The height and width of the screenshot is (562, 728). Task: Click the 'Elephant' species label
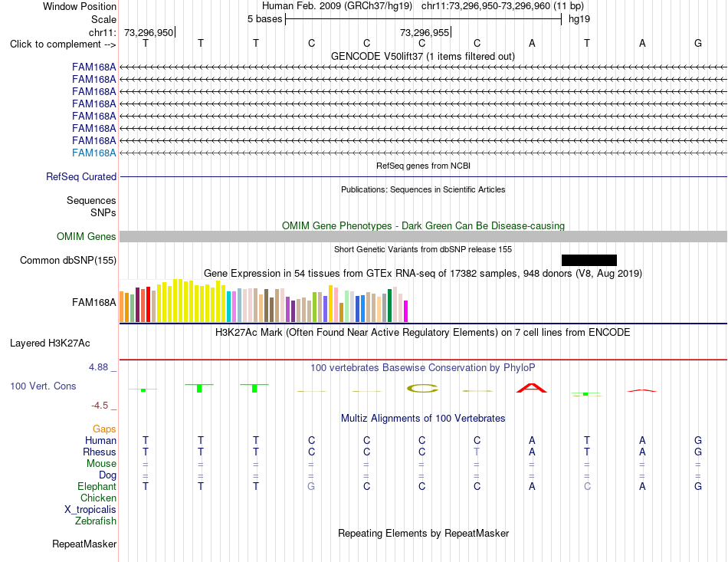(x=97, y=486)
